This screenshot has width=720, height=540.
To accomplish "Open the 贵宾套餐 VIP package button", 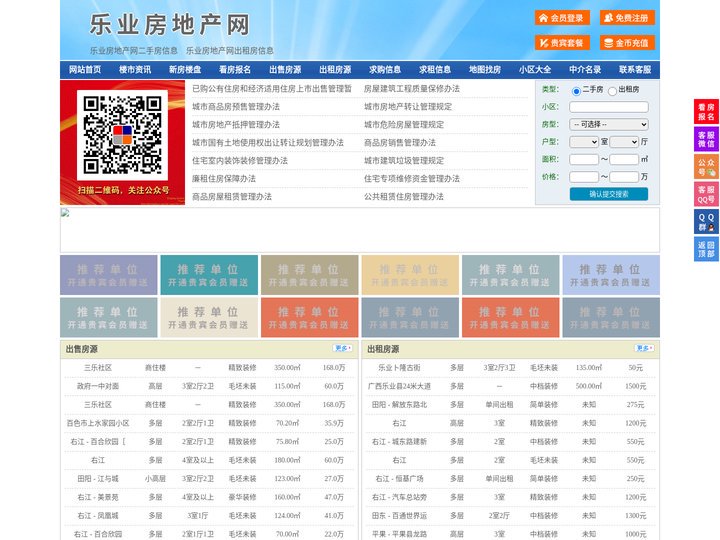I will point(562,43).
